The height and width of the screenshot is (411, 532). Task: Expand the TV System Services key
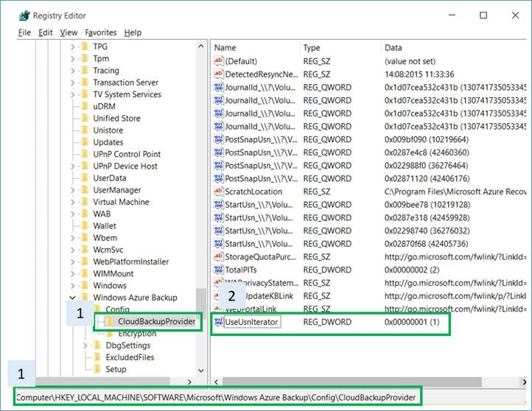(x=73, y=94)
